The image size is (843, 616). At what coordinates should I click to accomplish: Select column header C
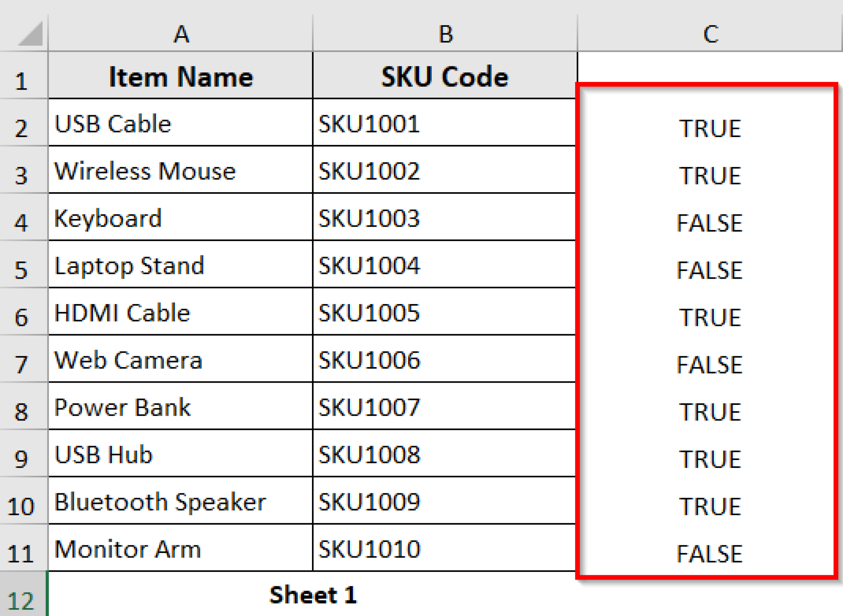pyautogui.click(x=710, y=34)
